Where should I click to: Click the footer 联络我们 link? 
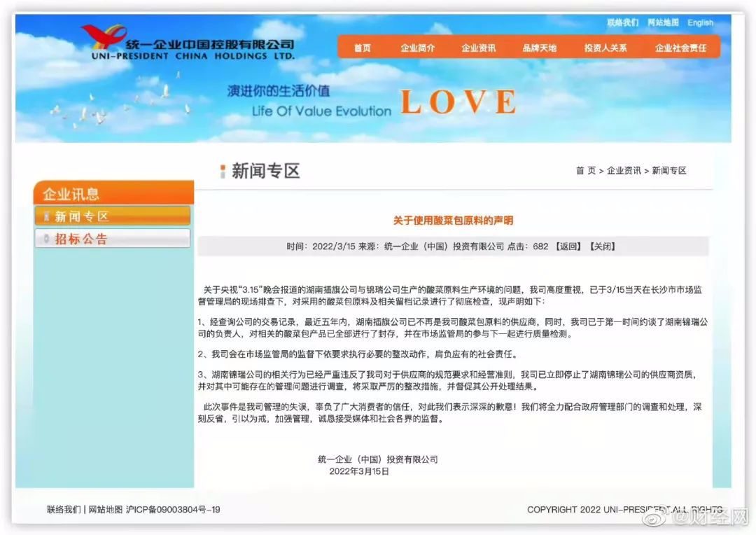tap(64, 509)
